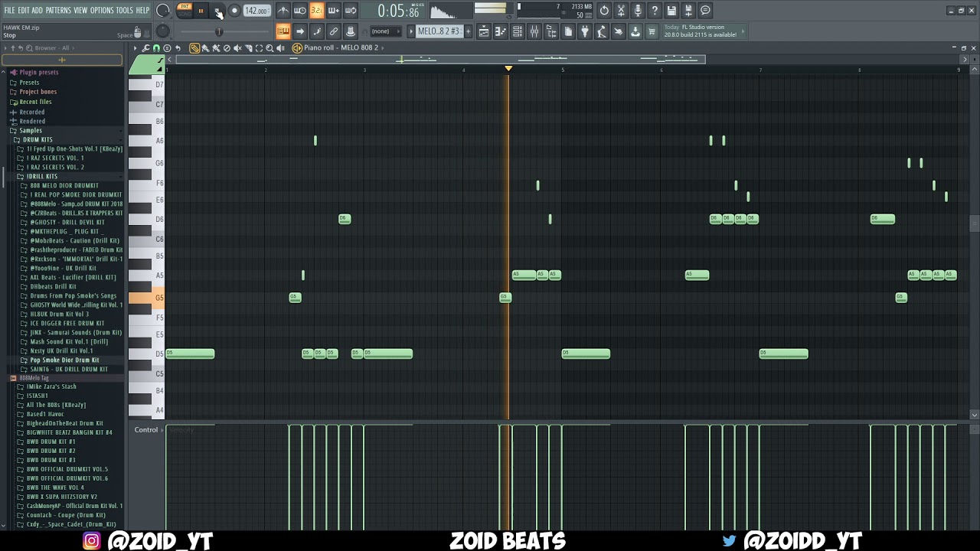This screenshot has width=980, height=551.
Task: Toggle Auto scrolling arrow button
Action: pos(300,31)
